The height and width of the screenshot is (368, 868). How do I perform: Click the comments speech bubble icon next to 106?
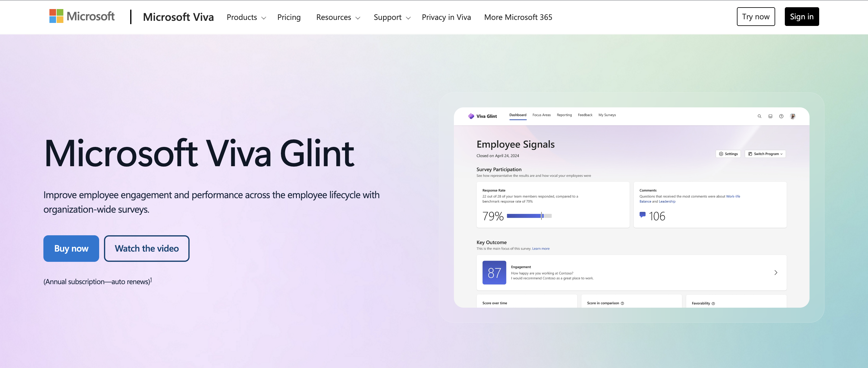pyautogui.click(x=643, y=214)
